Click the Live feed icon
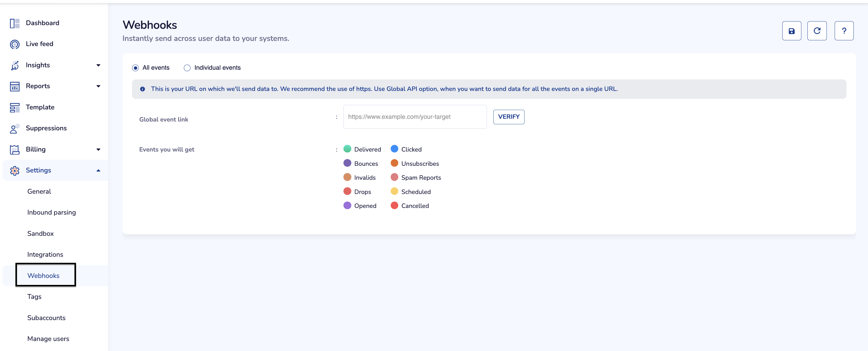Screen dimensions: 868x351 click(15, 44)
